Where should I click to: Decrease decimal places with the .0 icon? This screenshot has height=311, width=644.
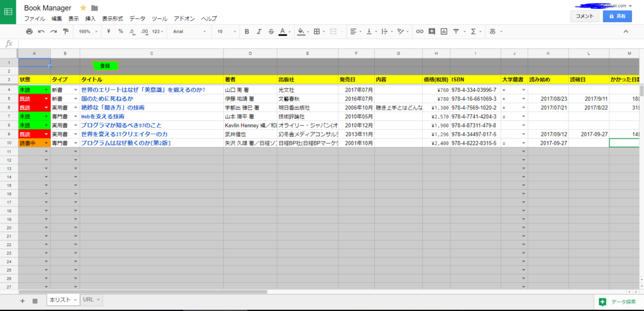[x=132, y=31]
